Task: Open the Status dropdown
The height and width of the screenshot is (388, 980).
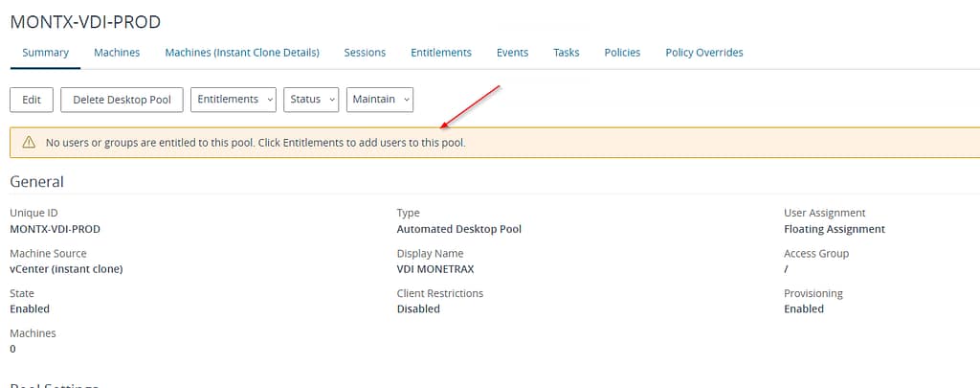Action: [311, 100]
